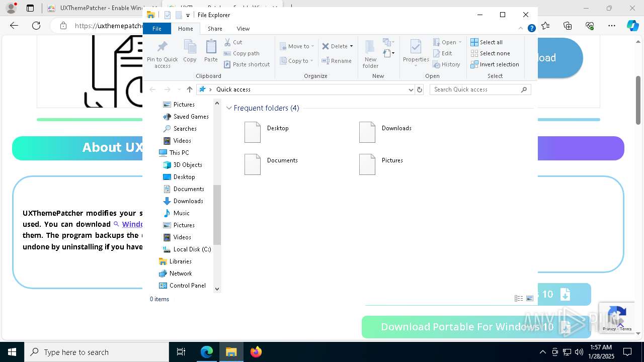The width and height of the screenshot is (644, 362).
Task: Click navigation pane scrollbar thumb
Action: 217,215
